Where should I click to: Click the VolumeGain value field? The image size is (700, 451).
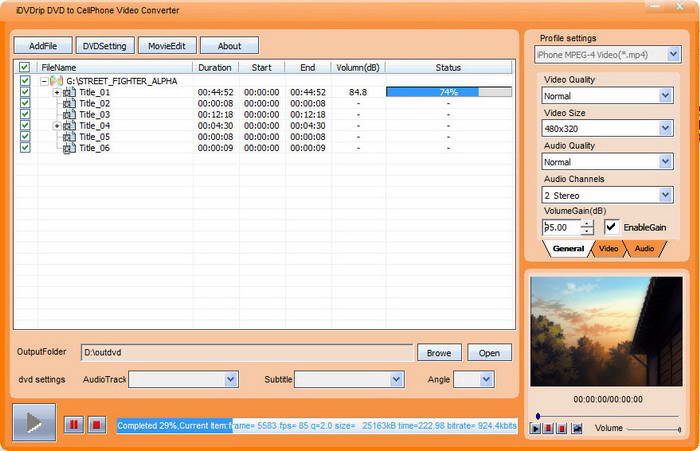(561, 227)
